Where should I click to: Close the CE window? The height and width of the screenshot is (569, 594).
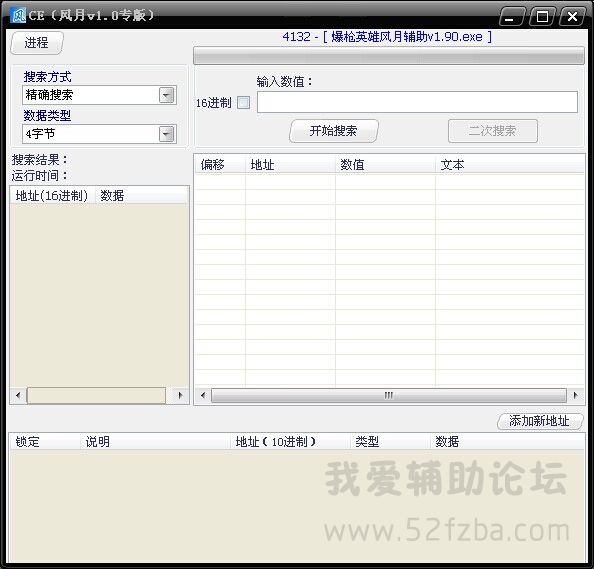572,17
